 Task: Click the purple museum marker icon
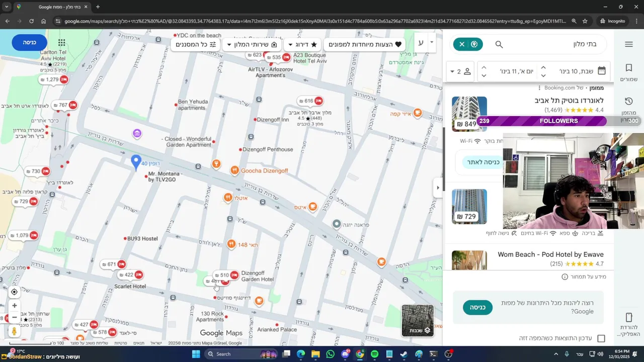(x=137, y=133)
